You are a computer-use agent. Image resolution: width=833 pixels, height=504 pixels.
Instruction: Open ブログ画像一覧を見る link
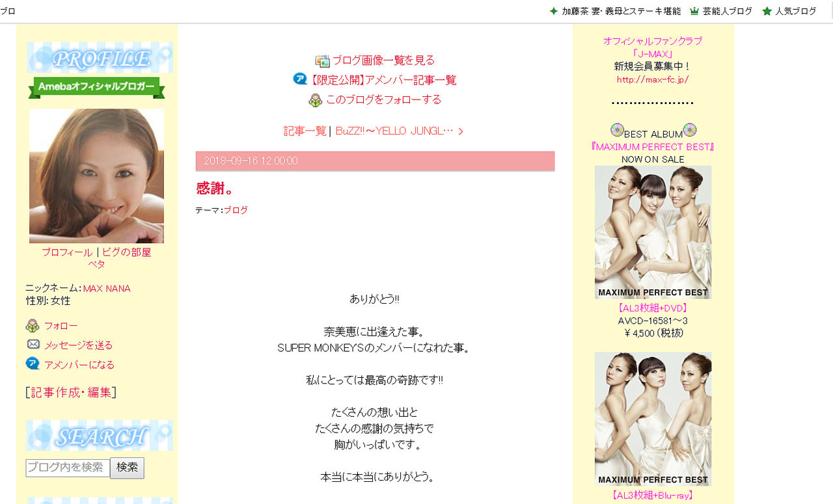pos(383,60)
